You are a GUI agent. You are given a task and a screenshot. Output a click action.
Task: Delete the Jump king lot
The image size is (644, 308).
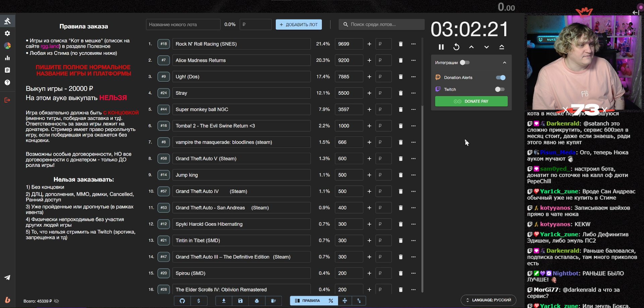coord(400,175)
